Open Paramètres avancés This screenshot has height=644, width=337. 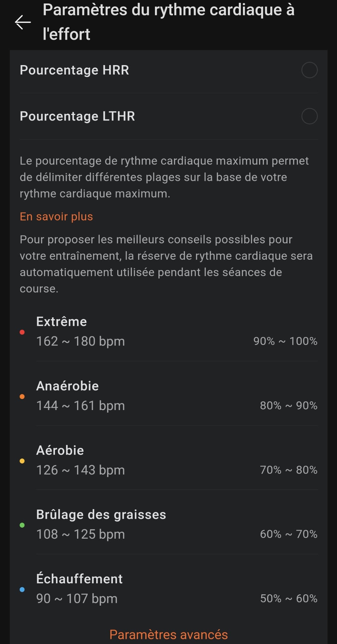pyautogui.click(x=168, y=635)
